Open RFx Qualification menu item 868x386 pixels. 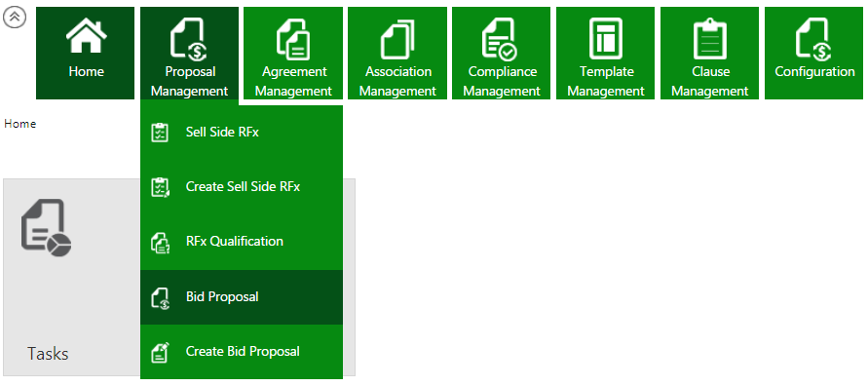[x=242, y=242]
